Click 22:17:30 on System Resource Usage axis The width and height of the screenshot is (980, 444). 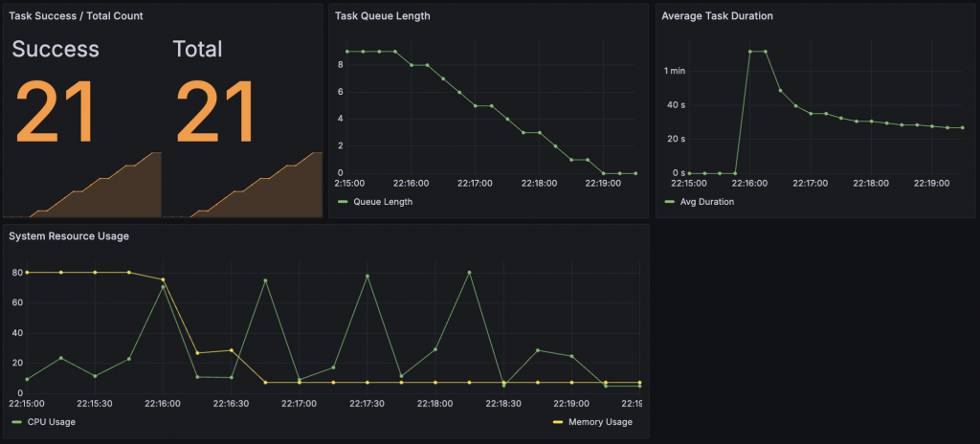tap(367, 404)
